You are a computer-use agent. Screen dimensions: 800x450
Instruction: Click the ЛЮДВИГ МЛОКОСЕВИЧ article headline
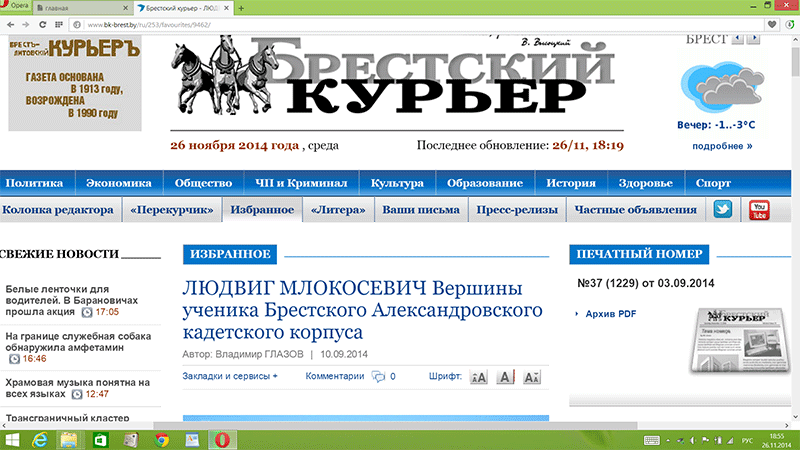point(362,310)
